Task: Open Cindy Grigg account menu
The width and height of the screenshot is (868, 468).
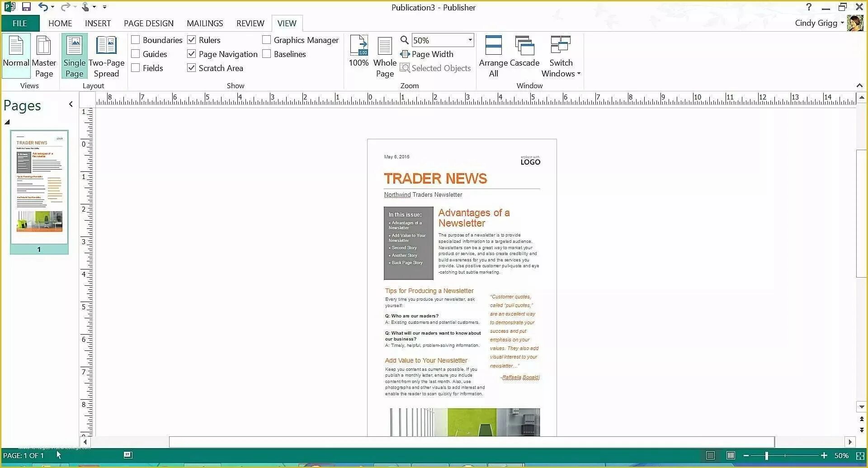Action: [819, 23]
